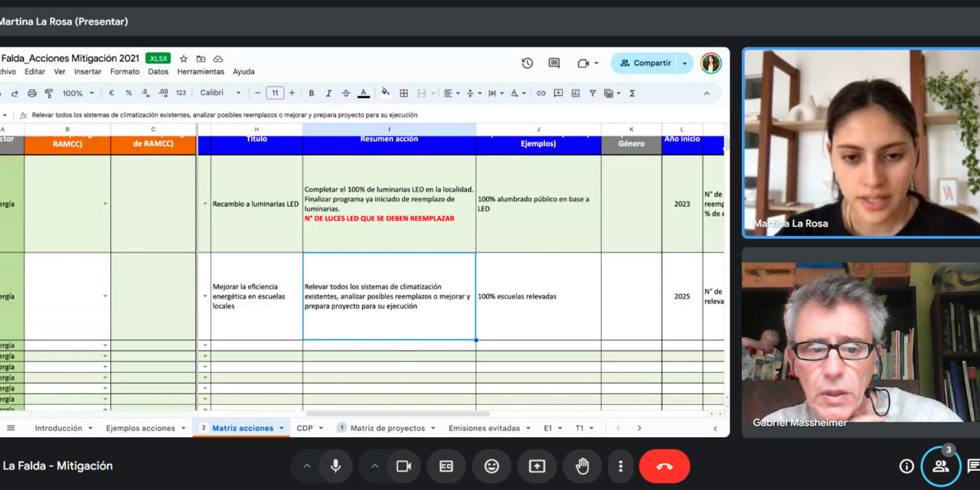Viewport: 980px width, 490px height.
Task: Leave the call with red button
Action: pos(664,466)
